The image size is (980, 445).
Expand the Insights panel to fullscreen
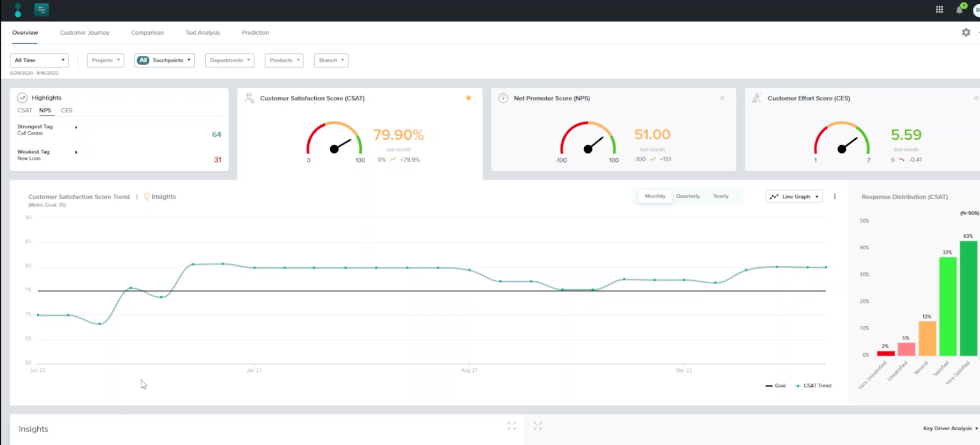[x=511, y=426]
